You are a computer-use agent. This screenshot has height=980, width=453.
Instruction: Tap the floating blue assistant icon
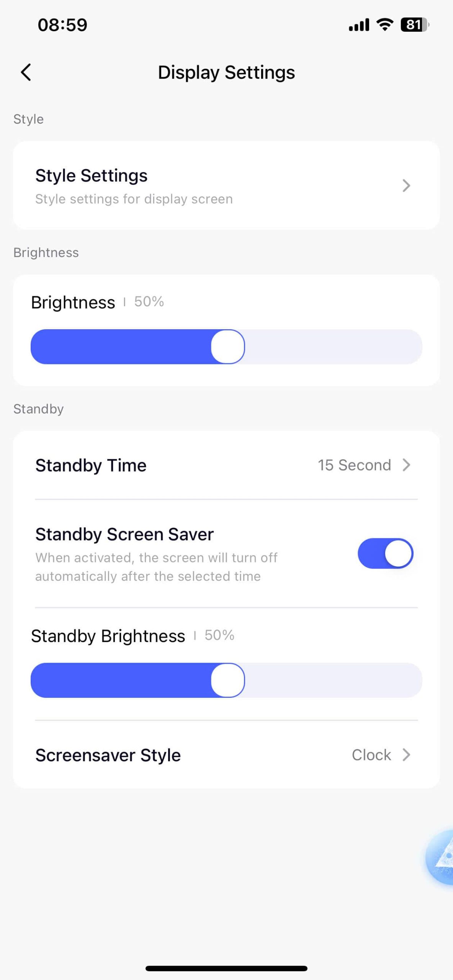coord(442,857)
